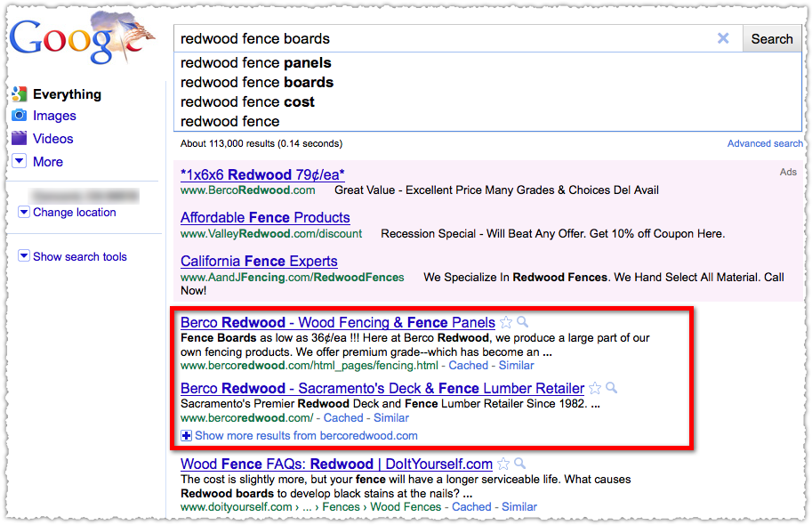
Task: Clear the search box with the X icon
Action: pyautogui.click(x=723, y=38)
